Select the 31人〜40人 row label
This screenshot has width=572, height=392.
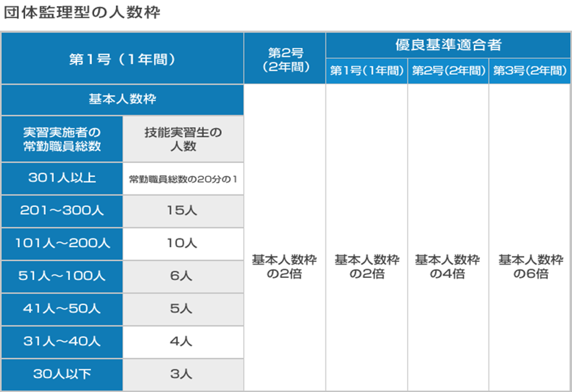click(x=62, y=341)
